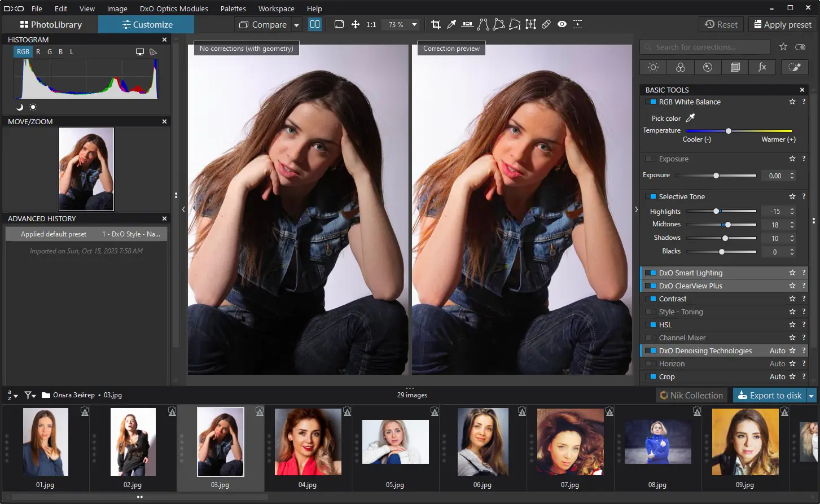Open the DxO Optics Modules menu
820x504 pixels.
(x=174, y=8)
